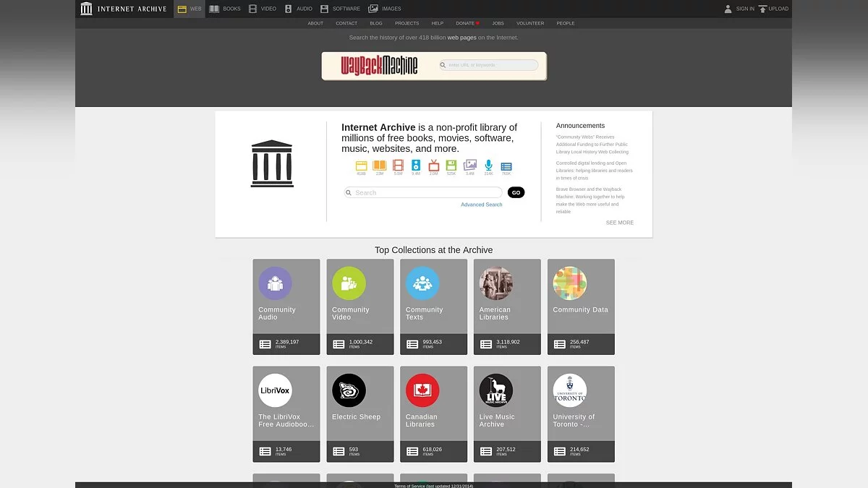868x488 pixels.
Task: Click the Internet Archive logo in top bar
Action: pos(123,9)
